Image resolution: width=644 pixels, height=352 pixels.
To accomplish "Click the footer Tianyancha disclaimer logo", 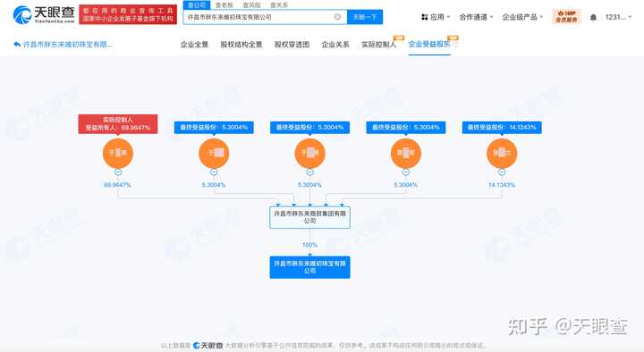I will pos(208,346).
